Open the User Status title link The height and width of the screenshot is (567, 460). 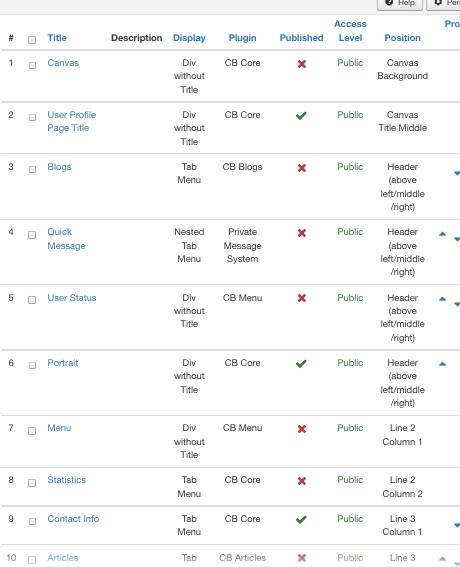[72, 298]
